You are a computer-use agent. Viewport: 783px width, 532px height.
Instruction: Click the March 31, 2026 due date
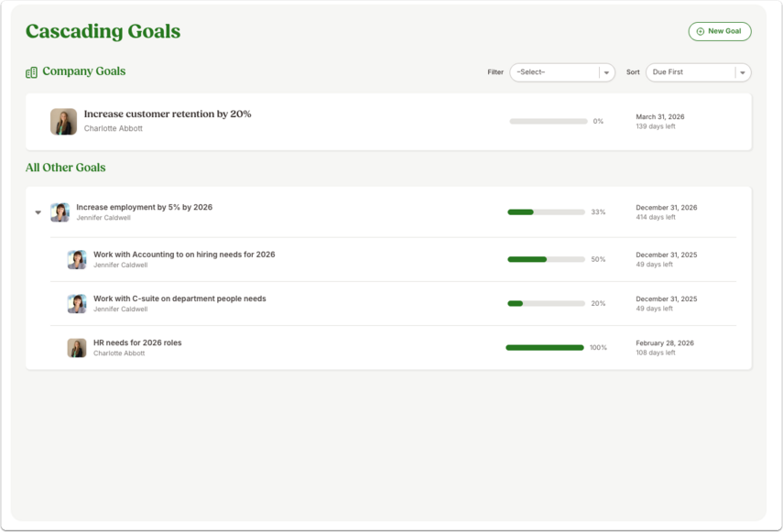660,117
